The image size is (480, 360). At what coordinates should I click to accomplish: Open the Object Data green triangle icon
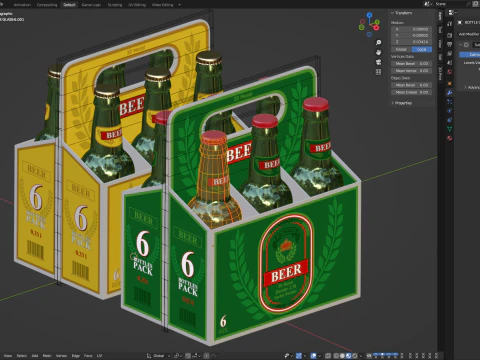[x=450, y=129]
